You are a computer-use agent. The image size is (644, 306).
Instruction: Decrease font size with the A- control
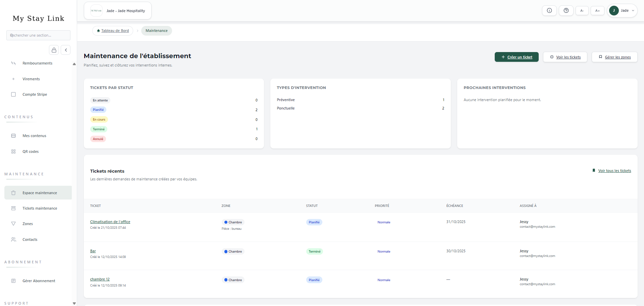(582, 10)
